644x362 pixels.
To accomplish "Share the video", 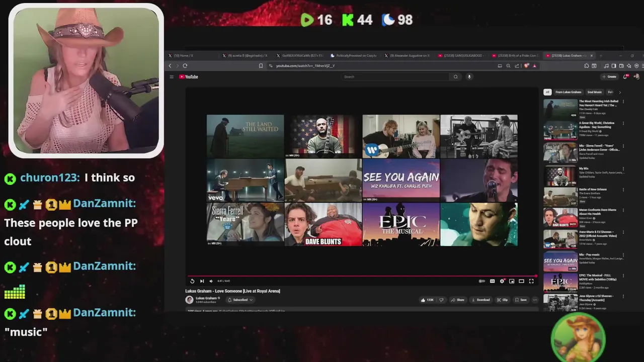I will (x=458, y=300).
